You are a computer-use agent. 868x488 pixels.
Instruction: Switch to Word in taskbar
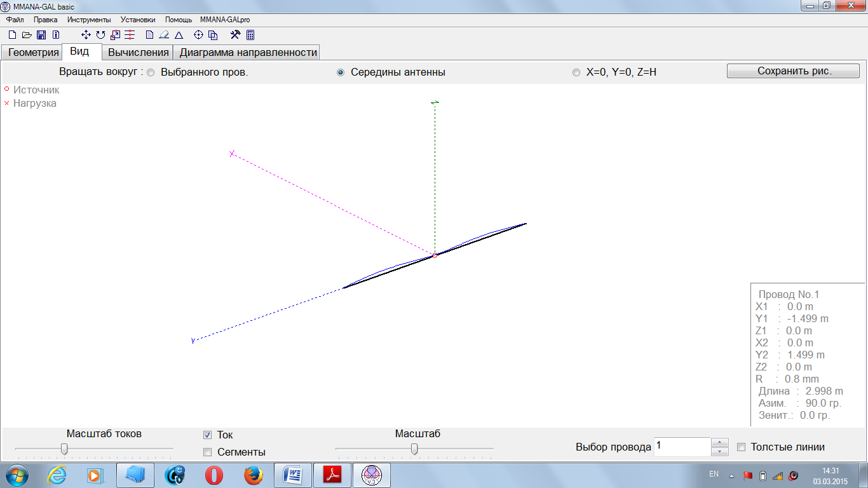click(x=293, y=475)
